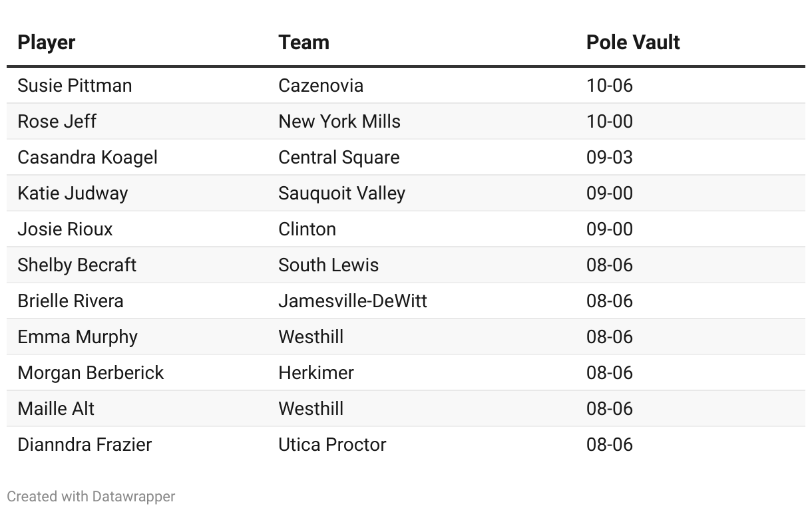Click the Shelby Becraft player cell
Image resolution: width=812 pixels, height=512 pixels.
[77, 265]
